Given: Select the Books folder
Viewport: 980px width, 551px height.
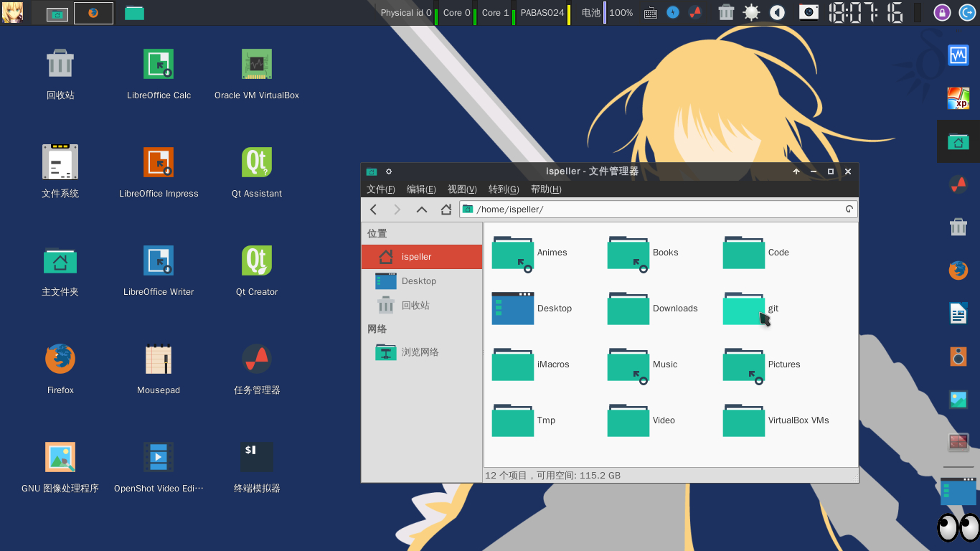Looking at the screenshot, I should (643, 253).
